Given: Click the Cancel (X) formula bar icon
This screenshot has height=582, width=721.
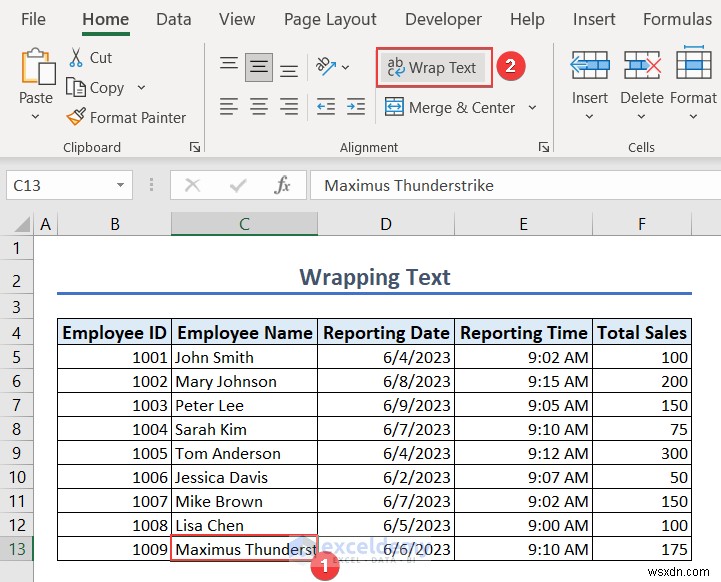Looking at the screenshot, I should pos(192,186).
